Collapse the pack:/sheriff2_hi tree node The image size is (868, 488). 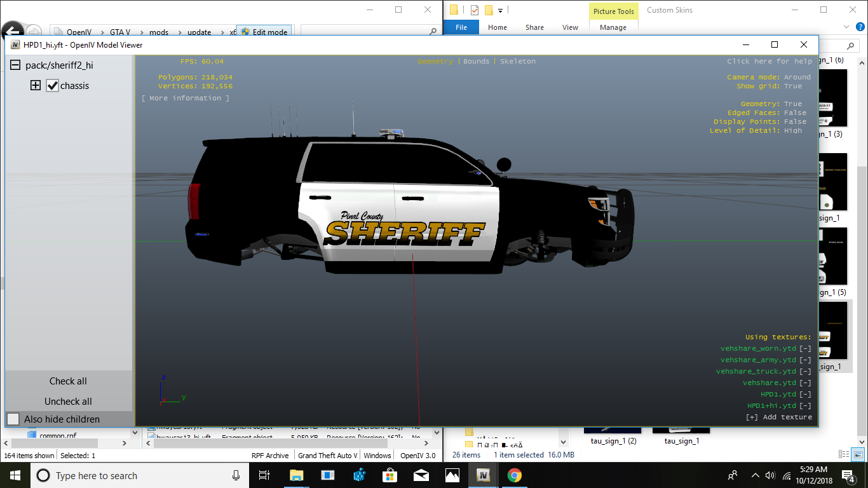(x=15, y=65)
